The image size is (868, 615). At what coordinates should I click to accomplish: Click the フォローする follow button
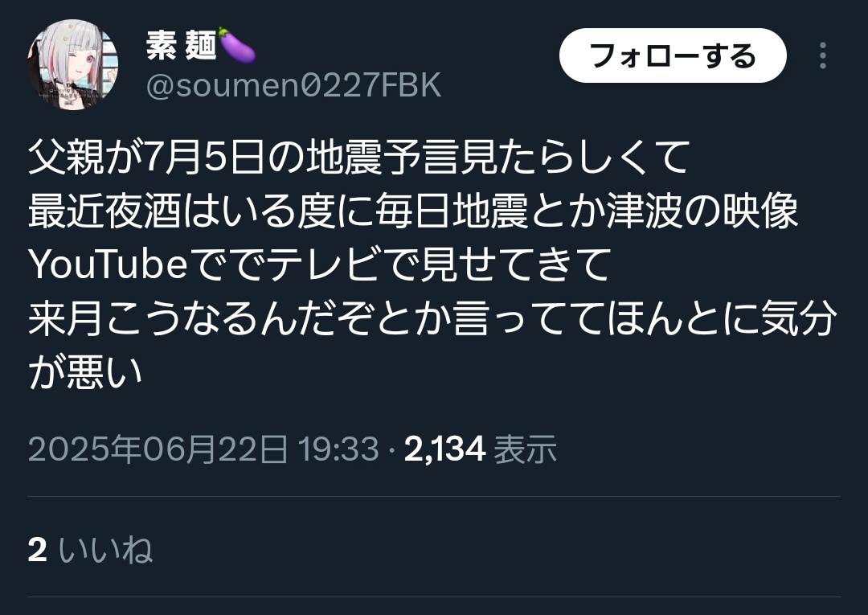673,55
